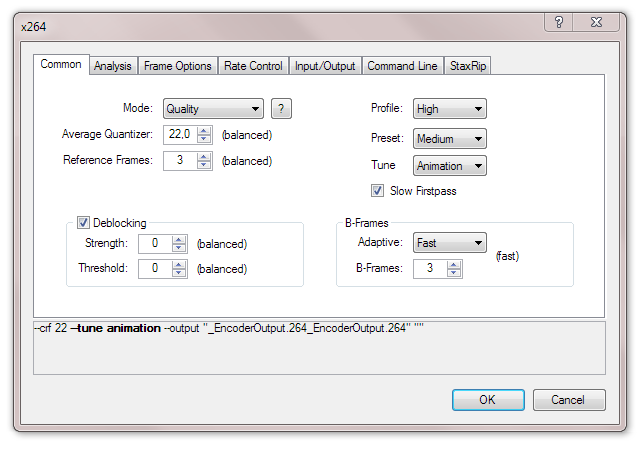
Task: Click the "--tune animation" bold command text
Action: (x=115, y=328)
